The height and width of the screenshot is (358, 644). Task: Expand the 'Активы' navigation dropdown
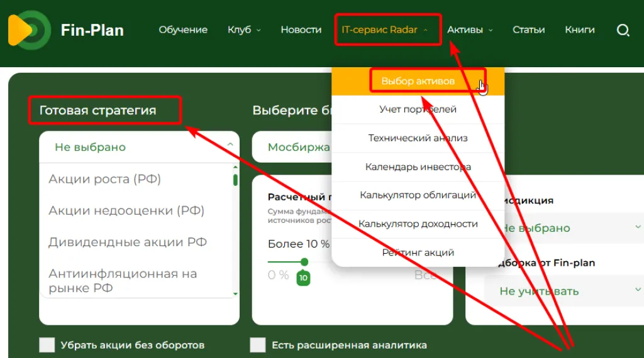point(470,30)
